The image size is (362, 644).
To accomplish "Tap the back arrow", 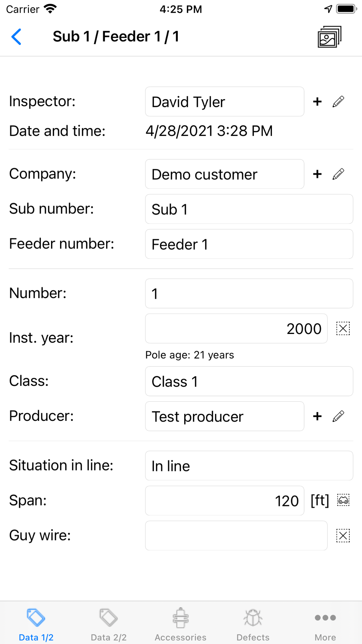I will click(x=17, y=37).
